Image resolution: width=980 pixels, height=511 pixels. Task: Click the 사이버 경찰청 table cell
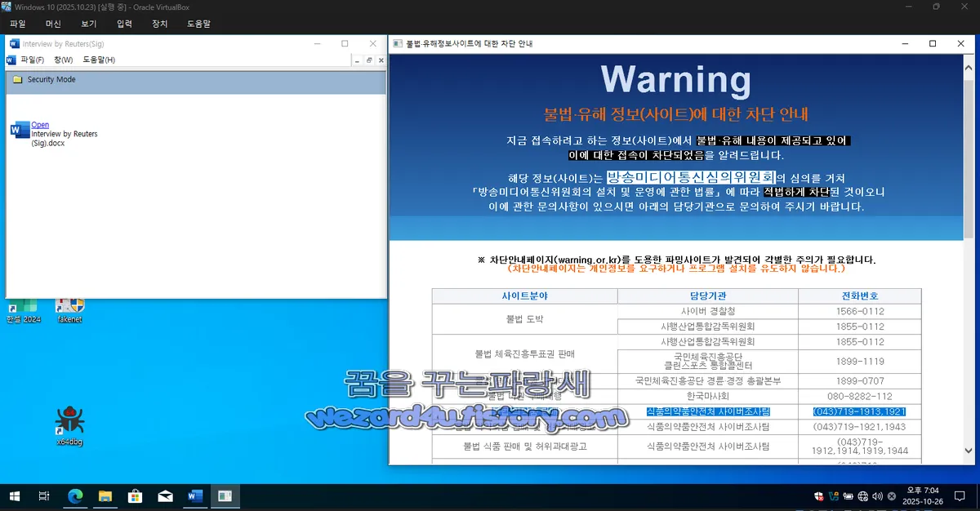pyautogui.click(x=708, y=311)
